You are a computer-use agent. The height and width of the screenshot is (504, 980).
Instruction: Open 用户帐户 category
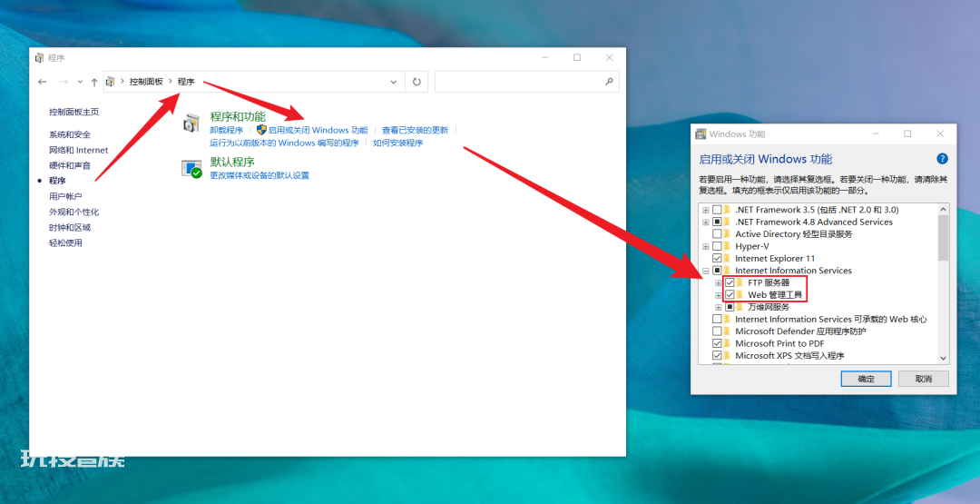click(65, 196)
